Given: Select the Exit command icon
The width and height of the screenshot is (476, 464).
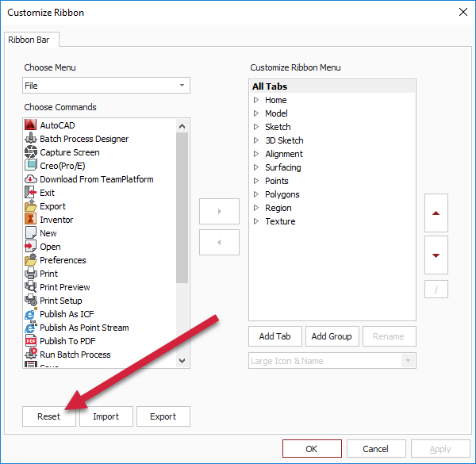Looking at the screenshot, I should [x=31, y=193].
